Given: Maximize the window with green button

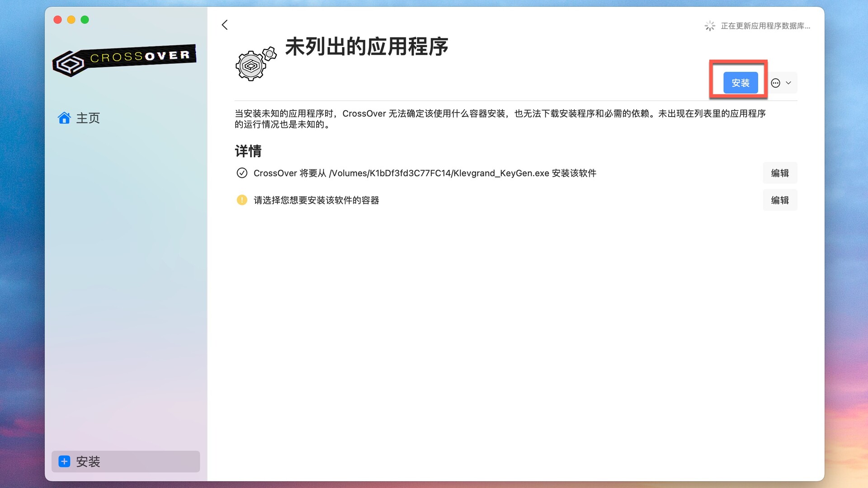Looking at the screenshot, I should click(x=85, y=19).
